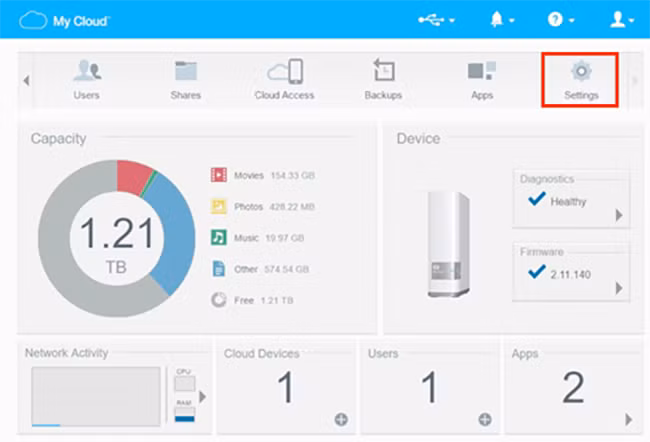Screen dimensions: 650x442
Task: Click the Users panel count 1
Action: (429, 387)
